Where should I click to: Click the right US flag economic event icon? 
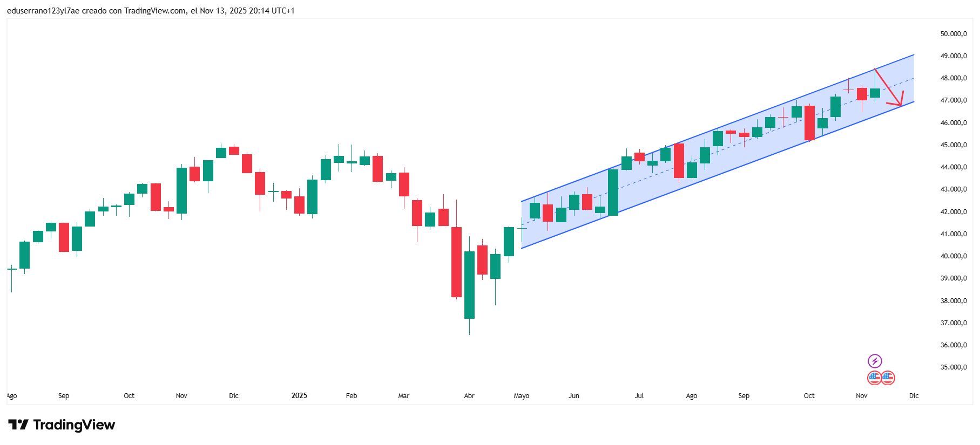(x=888, y=378)
